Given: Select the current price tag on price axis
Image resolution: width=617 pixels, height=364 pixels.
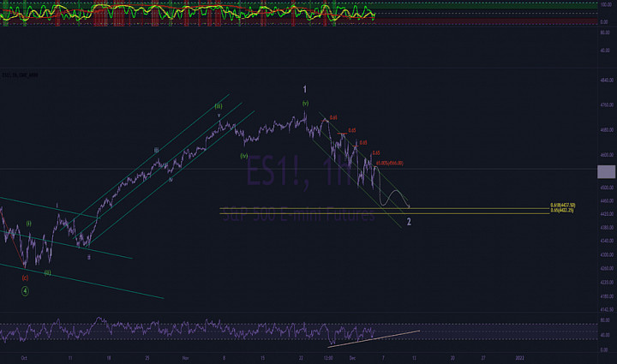Looking at the screenshot, I should [607, 172].
